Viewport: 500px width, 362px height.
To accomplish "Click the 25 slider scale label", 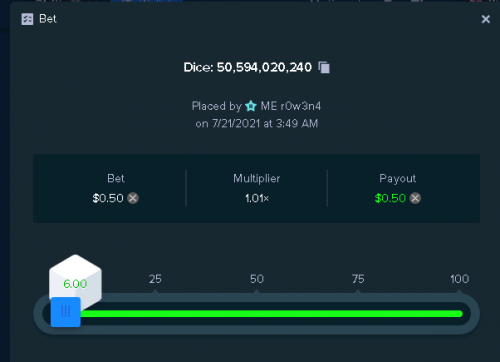I will (155, 279).
